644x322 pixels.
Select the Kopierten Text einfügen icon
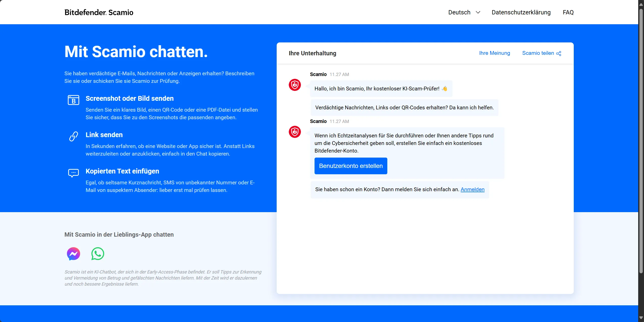(x=73, y=173)
